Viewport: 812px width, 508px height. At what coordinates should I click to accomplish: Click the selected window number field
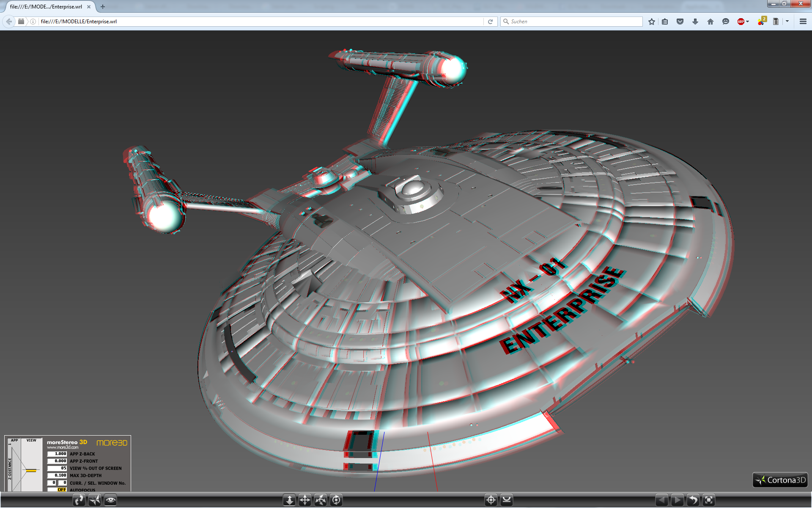click(63, 483)
